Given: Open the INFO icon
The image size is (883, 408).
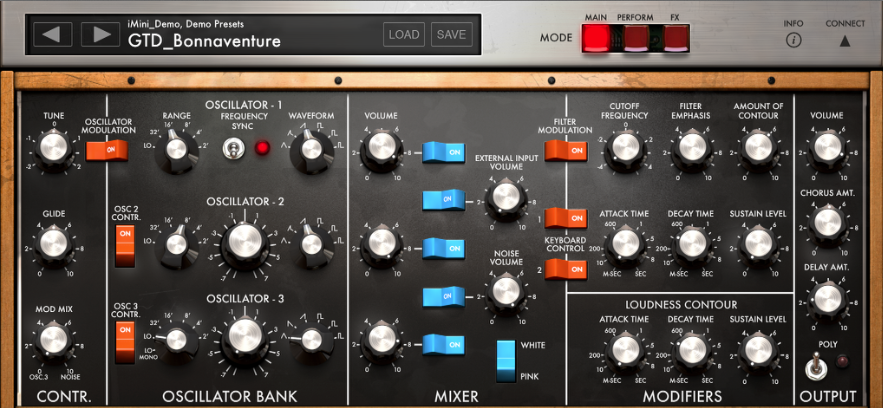Looking at the screenshot, I should coord(793,41).
